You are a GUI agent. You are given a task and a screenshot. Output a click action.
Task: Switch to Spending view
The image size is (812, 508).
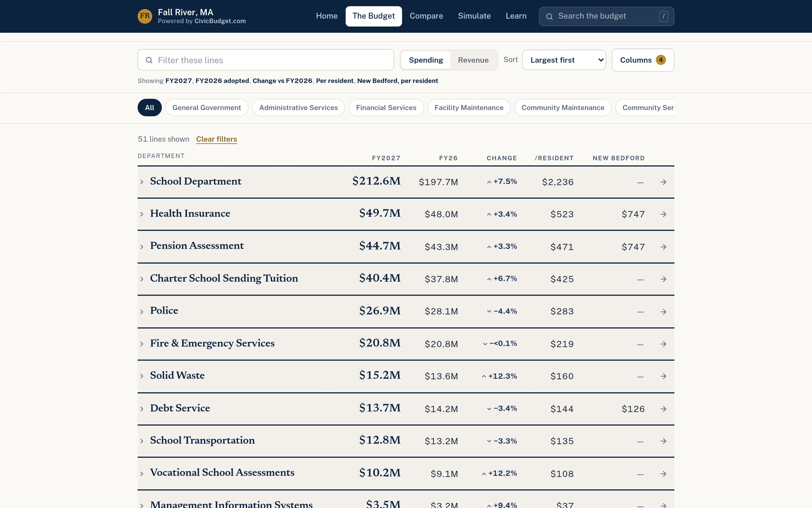[426, 60]
